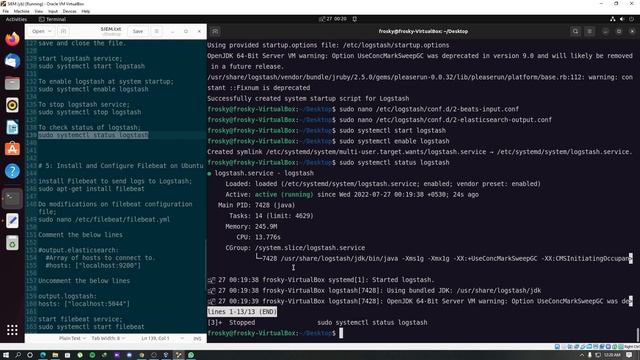Click the Windows Start button
The image size is (640, 360).
pos(6,355)
